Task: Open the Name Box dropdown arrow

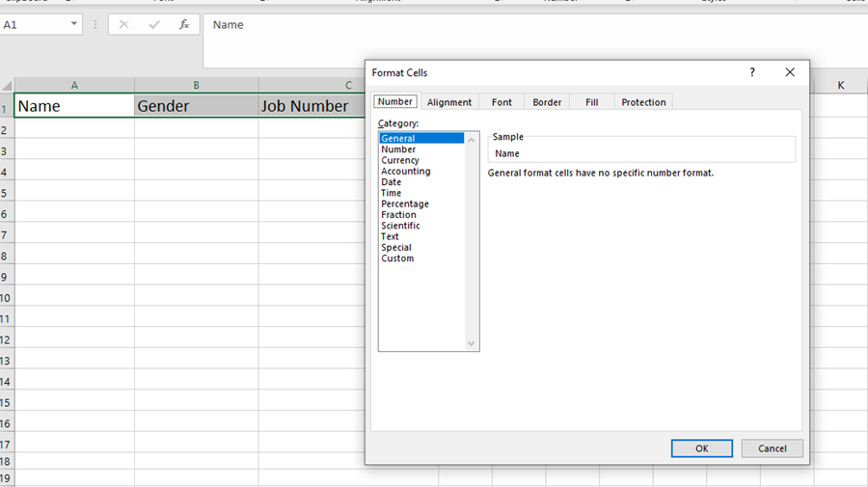Action: [73, 24]
